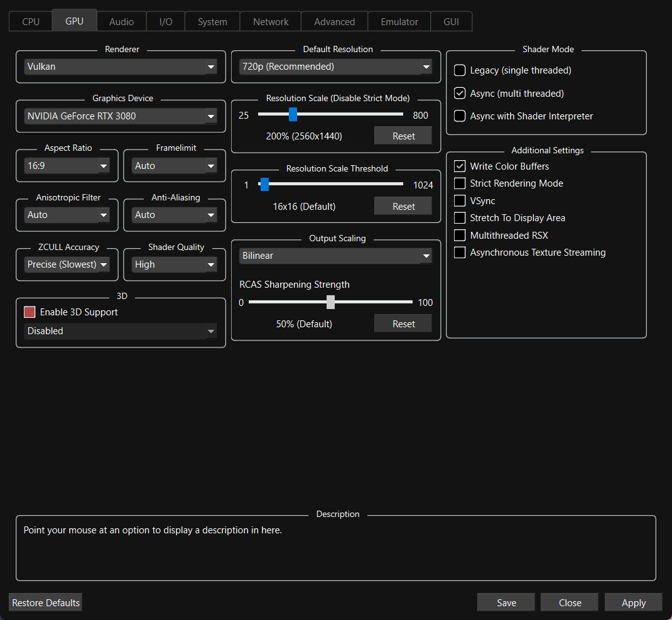Tick the Enable 3D Support checkbox
The width and height of the screenshot is (672, 620).
pyautogui.click(x=30, y=312)
